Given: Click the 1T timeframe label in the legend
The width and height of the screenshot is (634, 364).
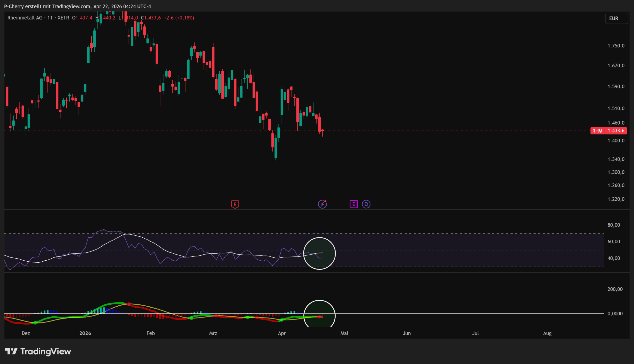Looking at the screenshot, I should (50, 18).
